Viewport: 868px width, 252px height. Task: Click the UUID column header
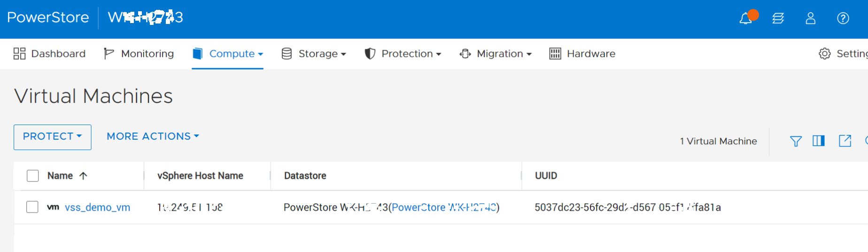[546, 176]
